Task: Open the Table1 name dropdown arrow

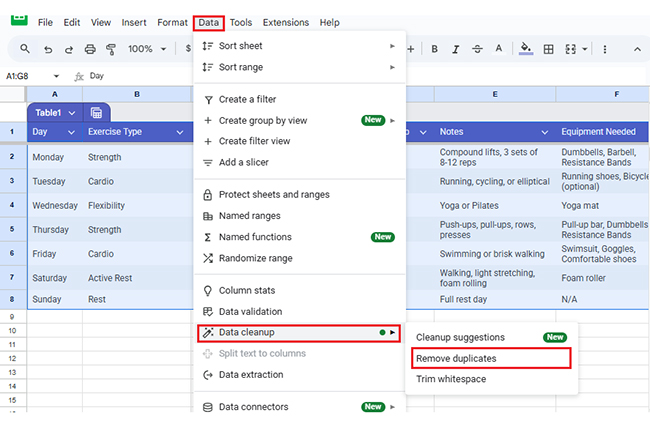Action: (x=71, y=113)
